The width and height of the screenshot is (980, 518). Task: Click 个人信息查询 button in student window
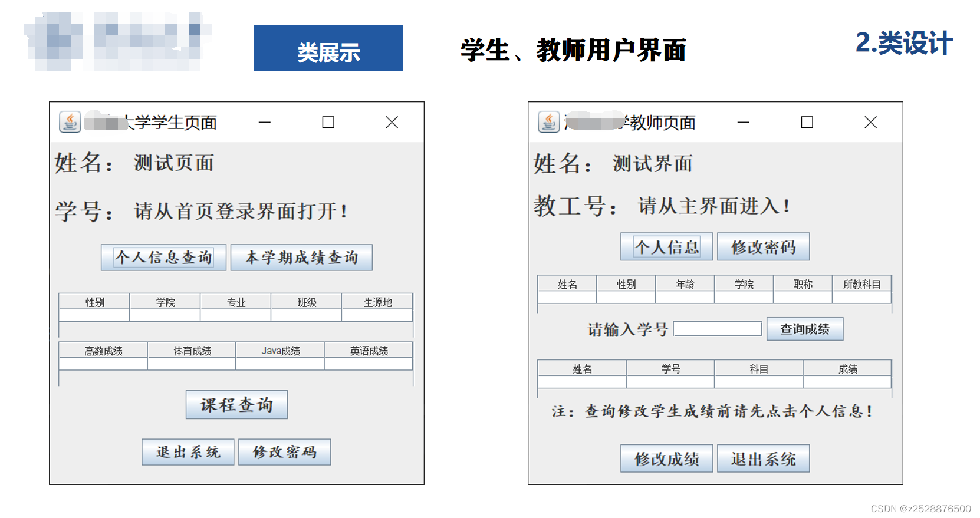point(163,258)
